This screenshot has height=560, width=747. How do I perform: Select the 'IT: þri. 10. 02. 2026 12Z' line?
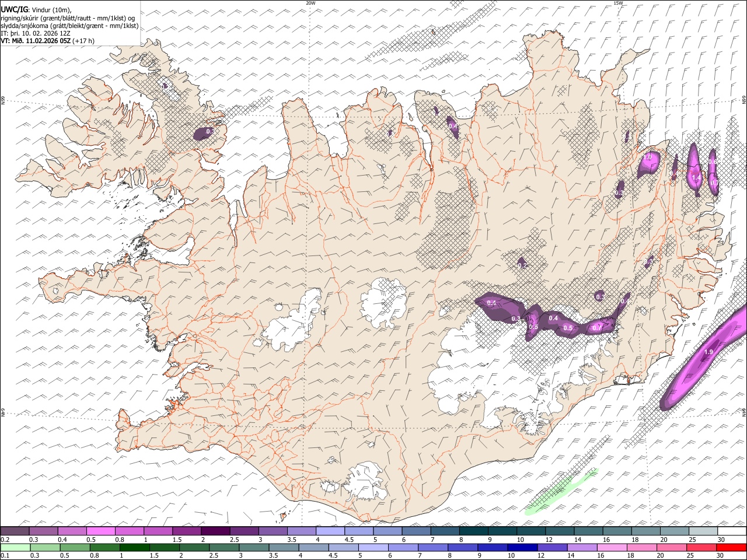pos(36,33)
